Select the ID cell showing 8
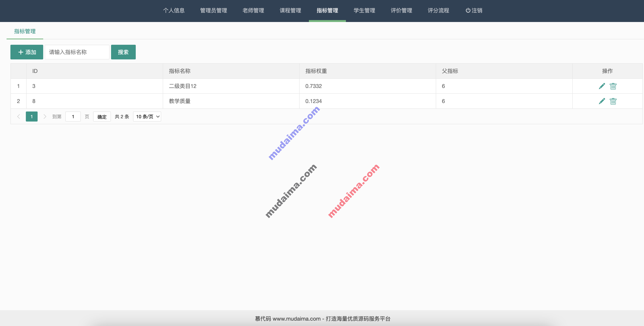This screenshot has height=326, width=644. pyautogui.click(x=94, y=101)
